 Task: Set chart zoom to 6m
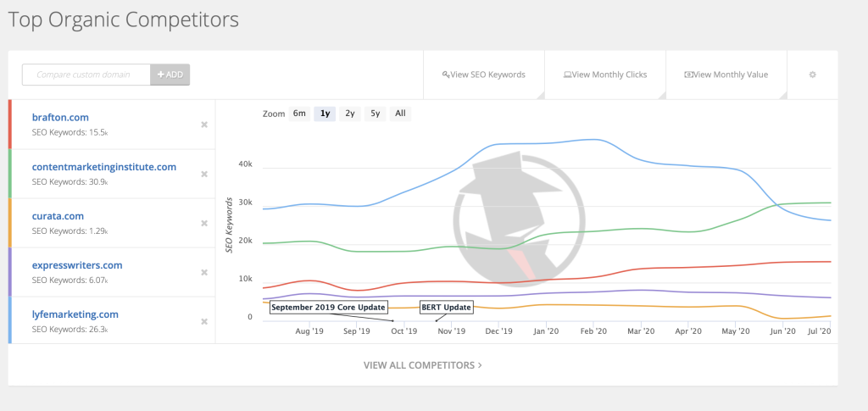pos(299,114)
